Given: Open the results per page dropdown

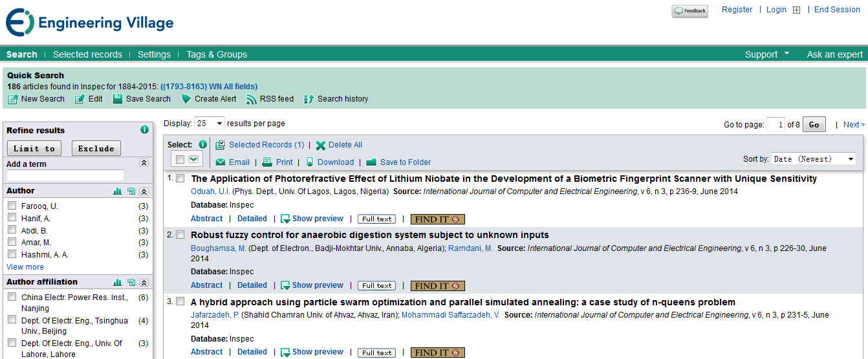Looking at the screenshot, I should (x=210, y=124).
